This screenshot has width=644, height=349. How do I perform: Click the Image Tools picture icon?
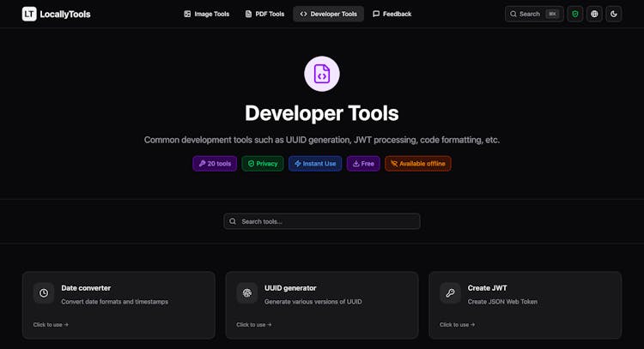[x=187, y=14]
